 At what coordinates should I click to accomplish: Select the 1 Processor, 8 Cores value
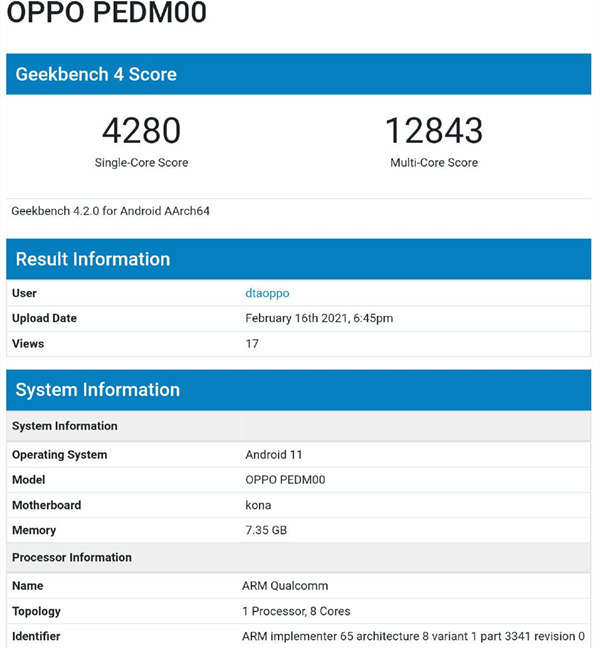tap(296, 612)
